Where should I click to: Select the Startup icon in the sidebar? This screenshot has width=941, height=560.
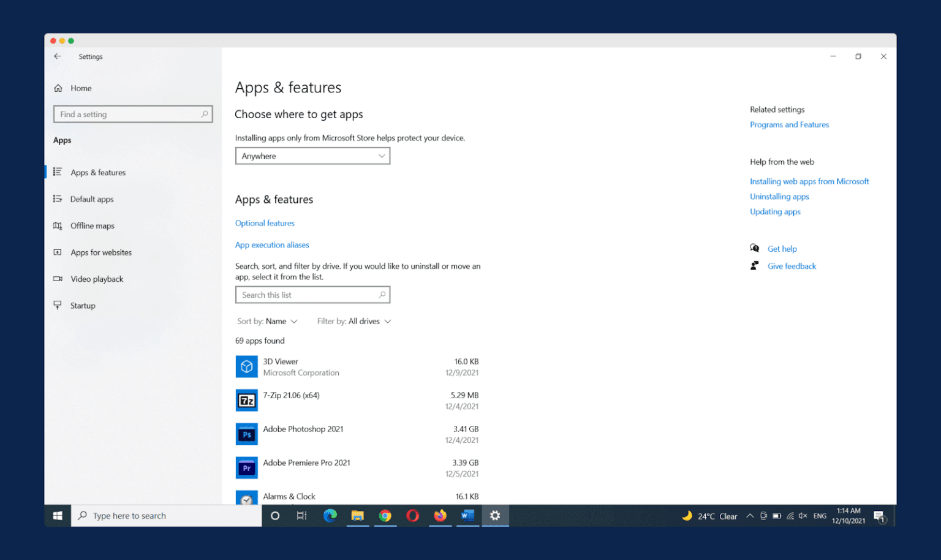[x=57, y=305]
